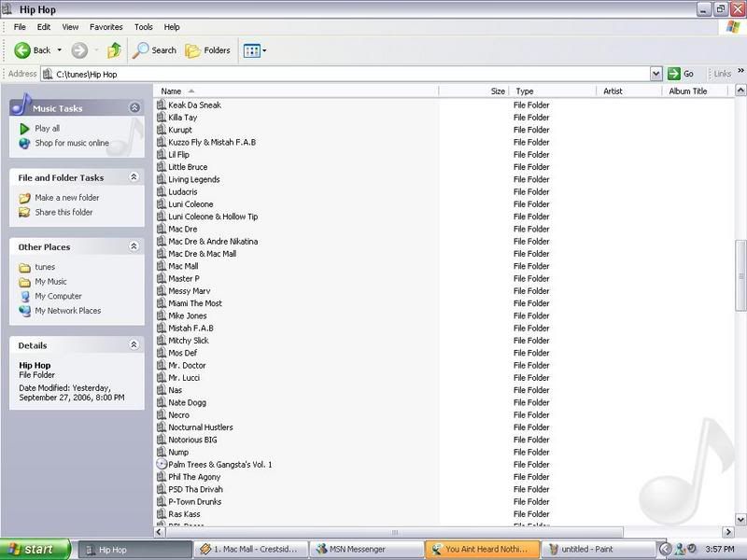Sort by the Artist column header
Screen dimensions: 747x560
click(628, 91)
